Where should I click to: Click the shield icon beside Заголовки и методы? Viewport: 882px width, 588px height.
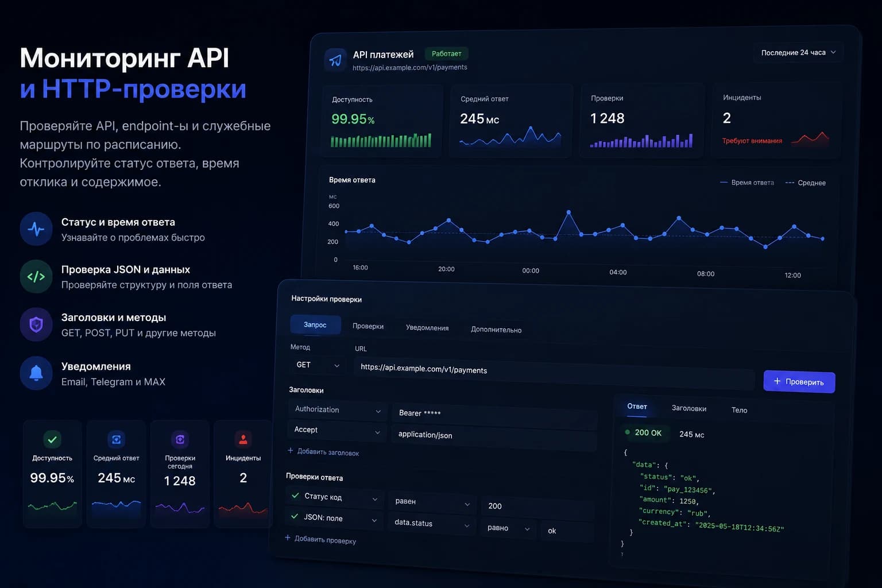tap(36, 325)
